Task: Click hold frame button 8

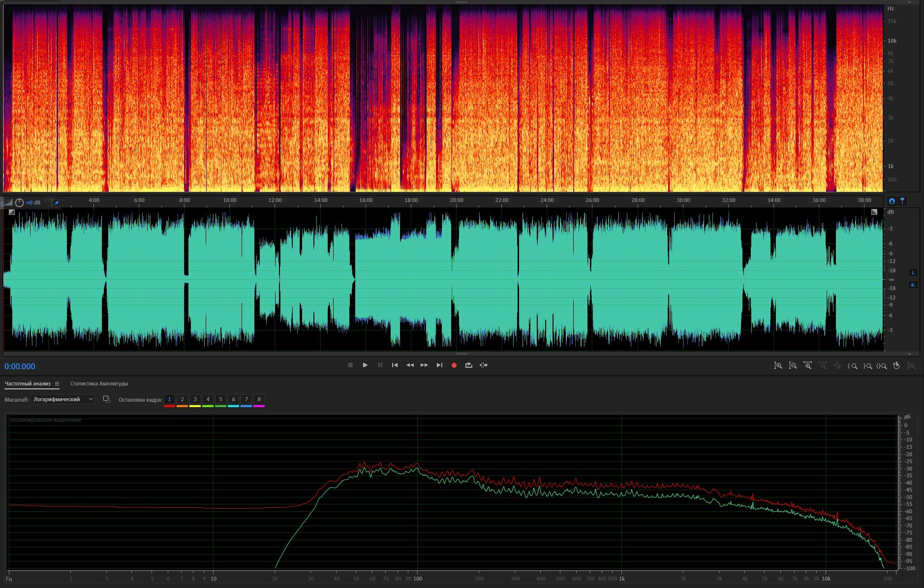Action: pos(259,399)
